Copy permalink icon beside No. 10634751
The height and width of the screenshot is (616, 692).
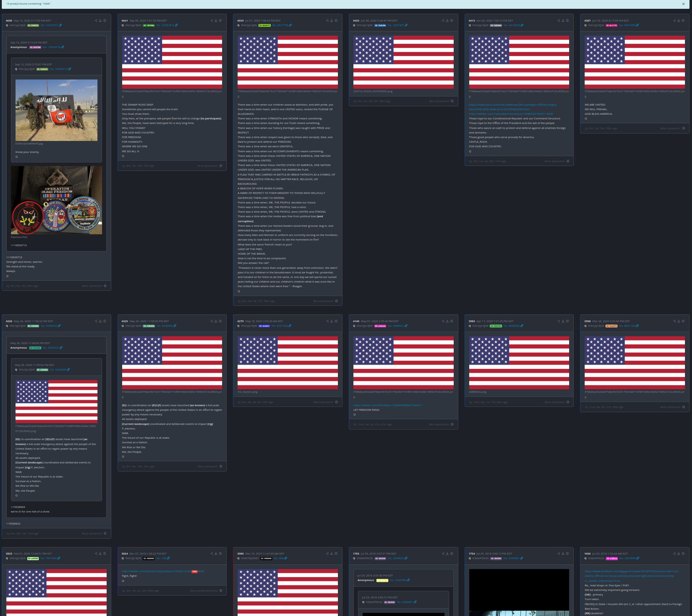coord(60,25)
